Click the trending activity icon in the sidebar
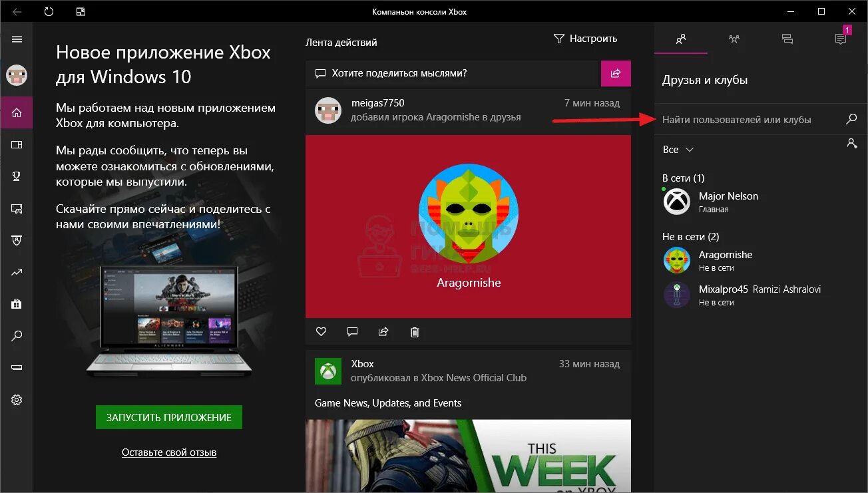Screen dimensions: 868x493 (x=17, y=271)
